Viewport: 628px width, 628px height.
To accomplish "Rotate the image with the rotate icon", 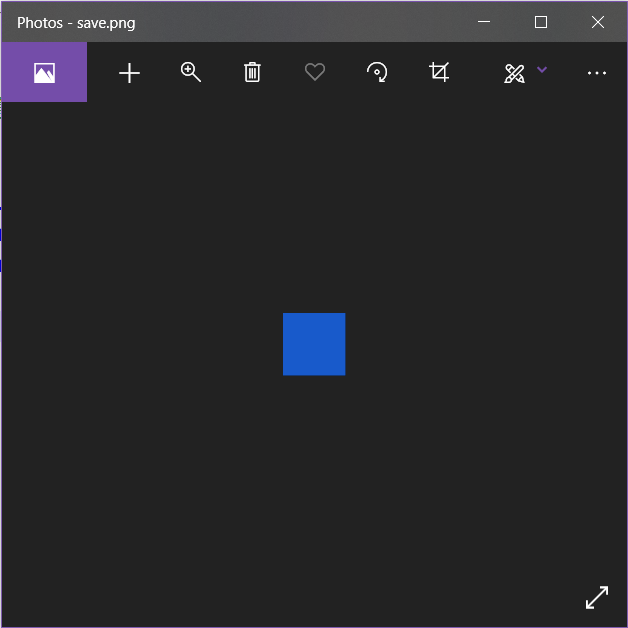I will [377, 72].
